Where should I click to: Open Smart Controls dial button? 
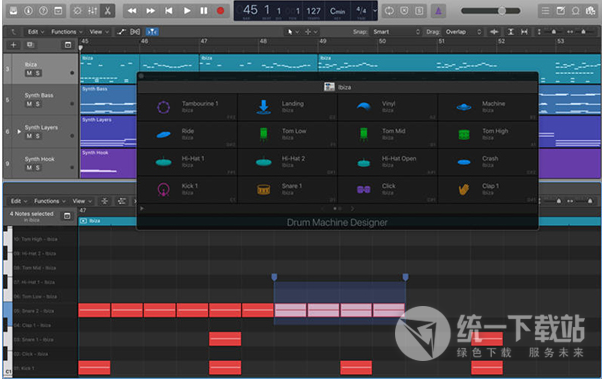[78, 11]
